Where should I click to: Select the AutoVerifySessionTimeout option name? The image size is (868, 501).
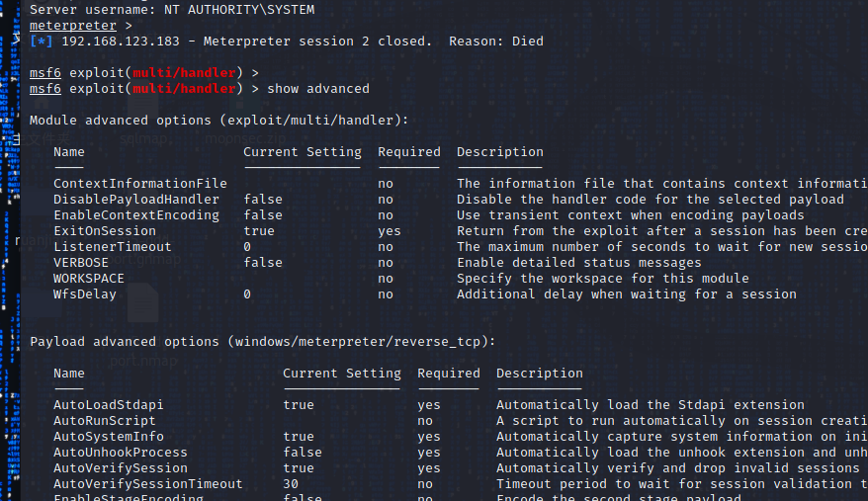148,484
